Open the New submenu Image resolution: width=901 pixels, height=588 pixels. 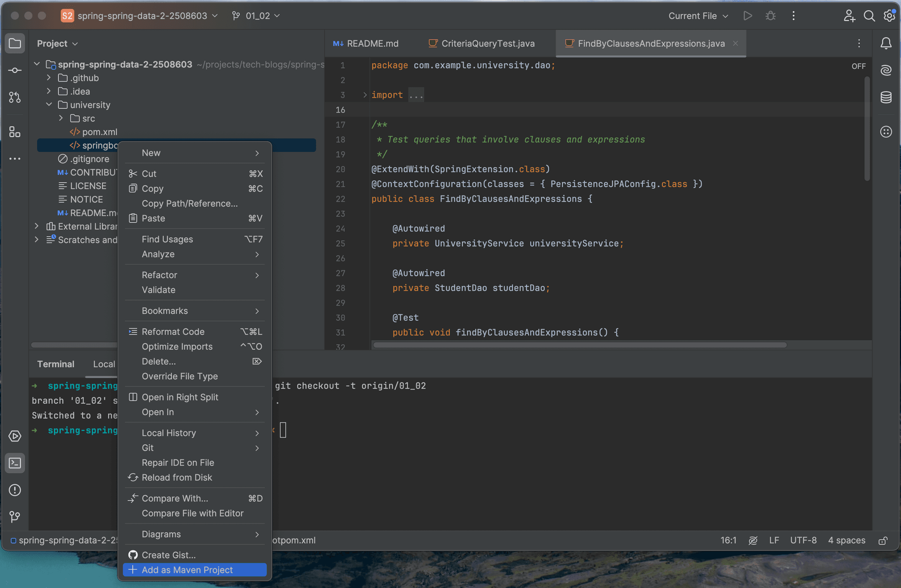point(195,153)
